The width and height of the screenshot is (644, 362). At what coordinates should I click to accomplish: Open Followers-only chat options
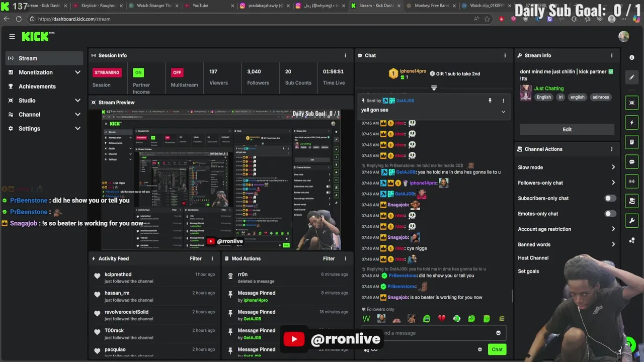(x=567, y=183)
